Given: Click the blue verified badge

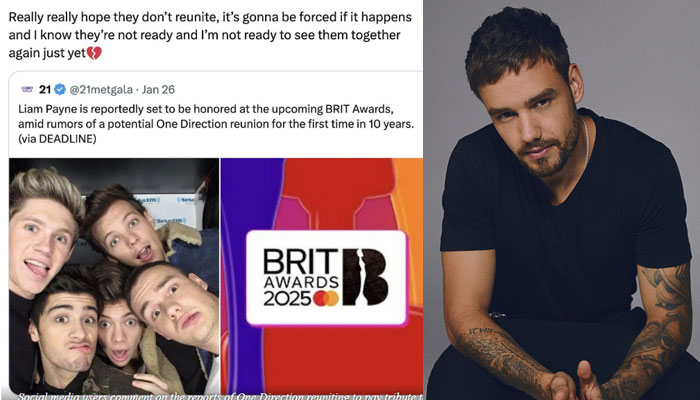Looking at the screenshot, I should coord(60,90).
